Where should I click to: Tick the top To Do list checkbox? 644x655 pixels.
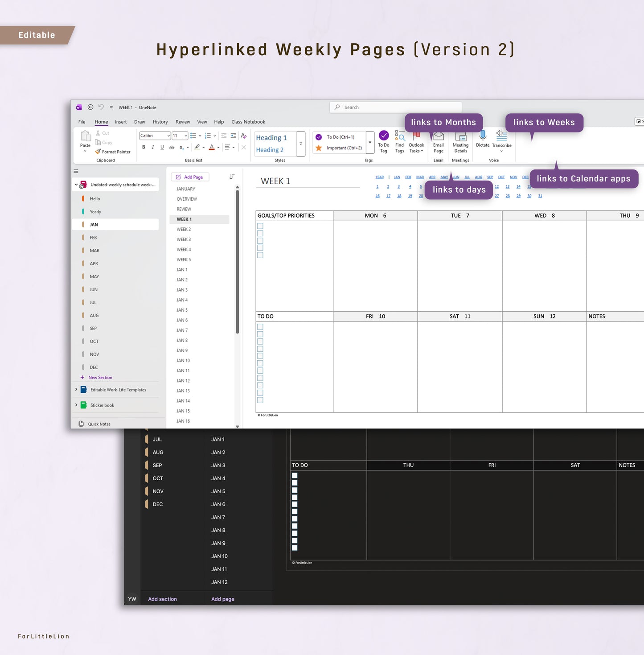coord(260,326)
